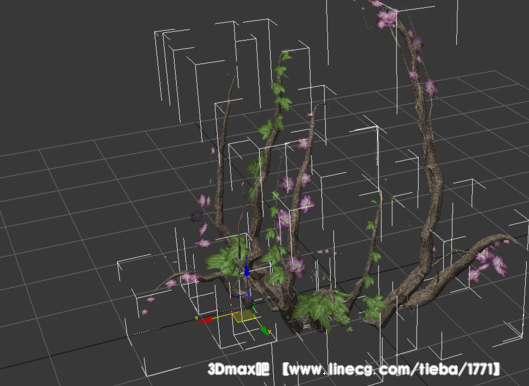Select small leaf cluster right of base leaves
Image resolution: width=529 pixels, height=386 pixels.
[374, 306]
